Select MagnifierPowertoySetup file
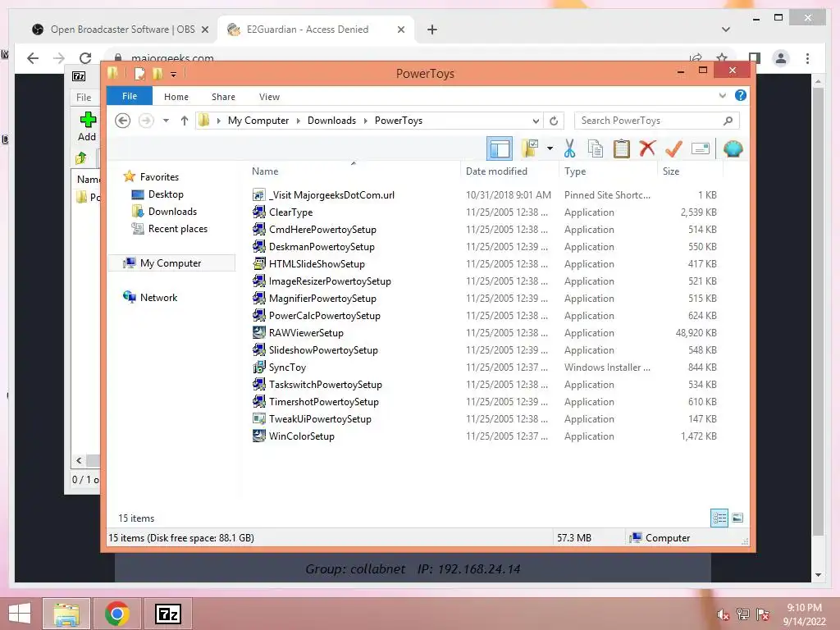Image resolution: width=840 pixels, height=630 pixels. click(x=322, y=298)
